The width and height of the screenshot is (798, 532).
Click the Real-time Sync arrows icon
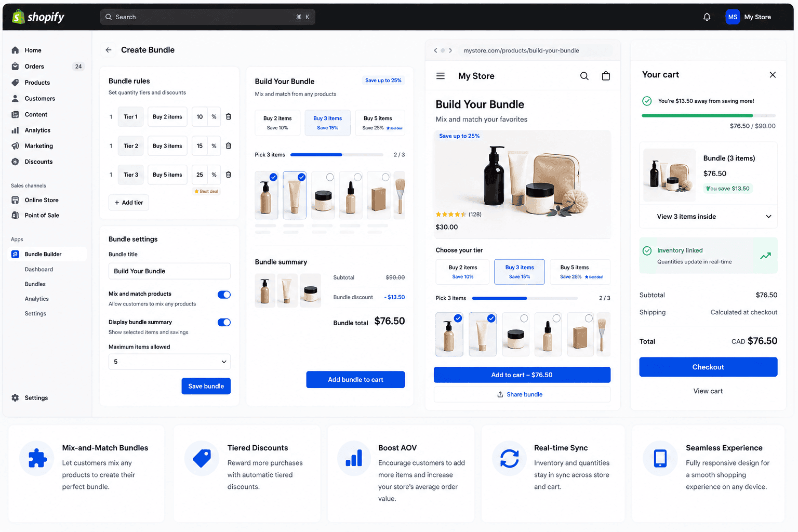pos(509,458)
